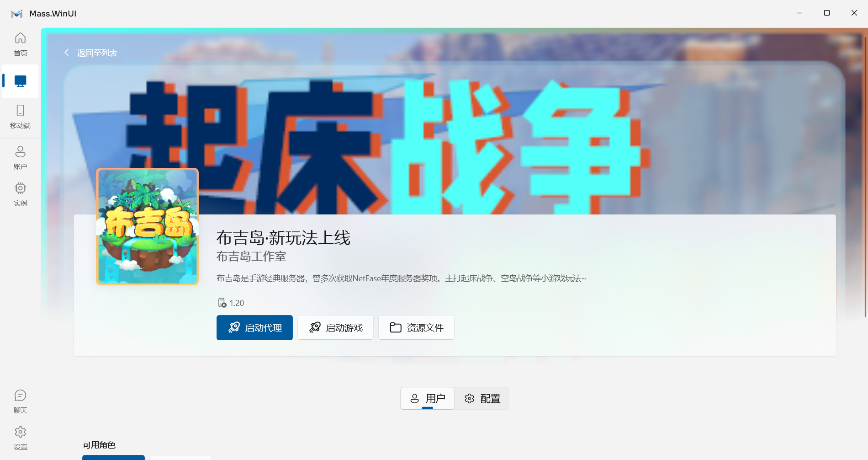This screenshot has width=868, height=460.
Task: Close the Mass.WinUI window
Action: 854,13
